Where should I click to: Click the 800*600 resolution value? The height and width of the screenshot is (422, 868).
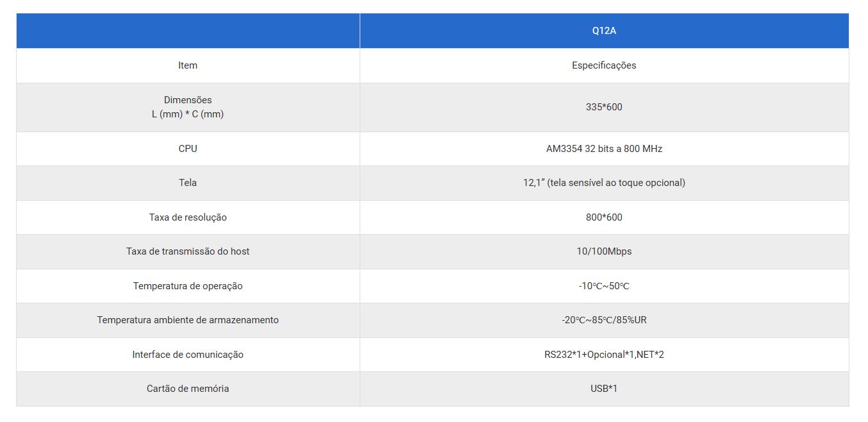point(604,217)
